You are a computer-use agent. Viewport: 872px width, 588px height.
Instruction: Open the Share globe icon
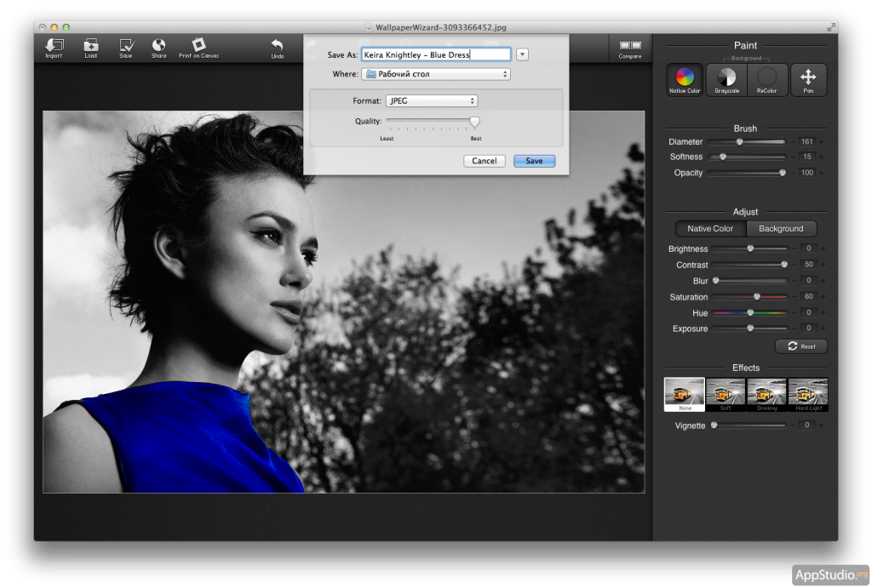[158, 47]
